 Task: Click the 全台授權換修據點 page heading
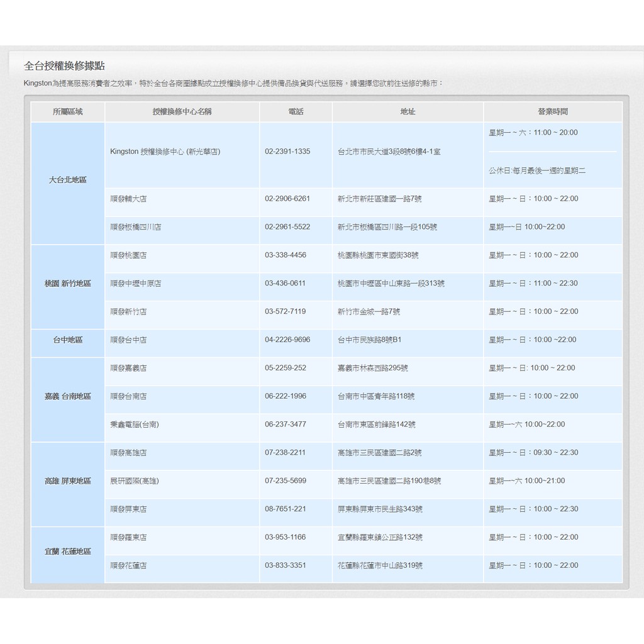click(x=64, y=66)
